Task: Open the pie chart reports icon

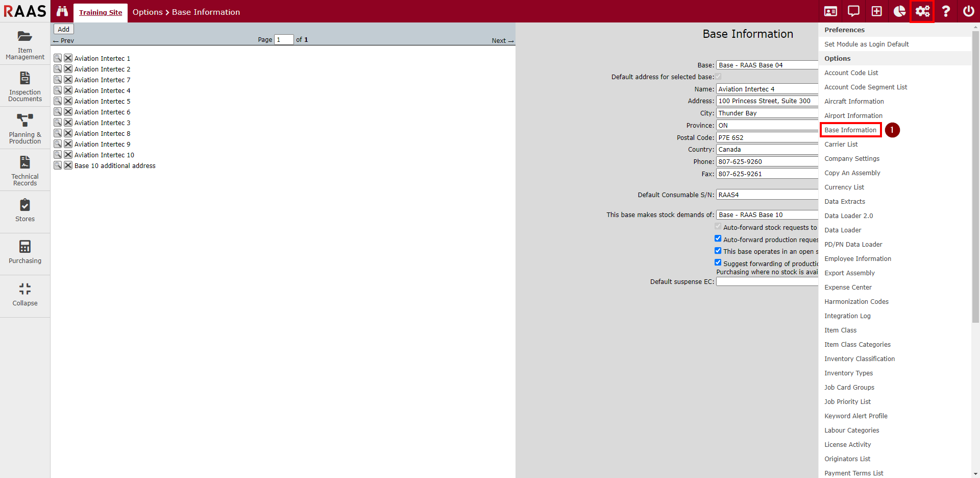Action: pyautogui.click(x=899, y=11)
